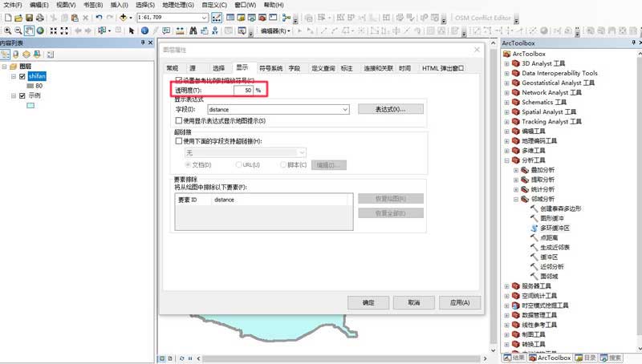This screenshot has width=642, height=364.
Task: Switch to List By Selection view
Action: coord(37,55)
